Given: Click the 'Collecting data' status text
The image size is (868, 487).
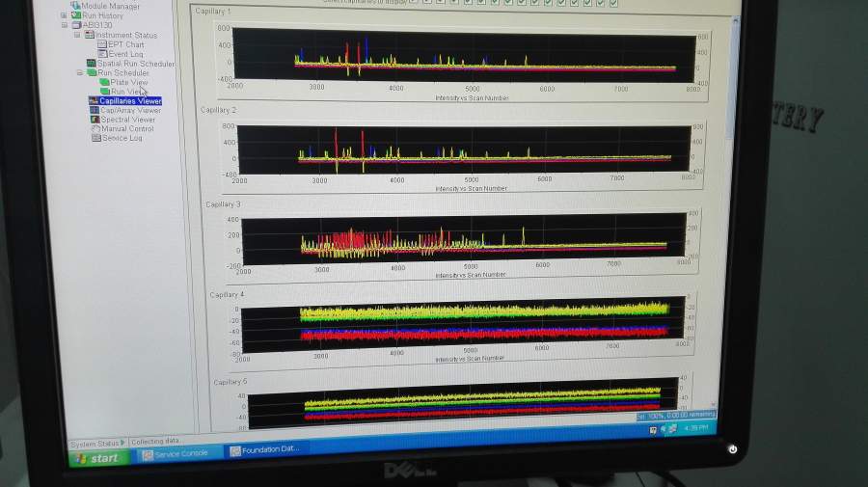Looking at the screenshot, I should (155, 441).
